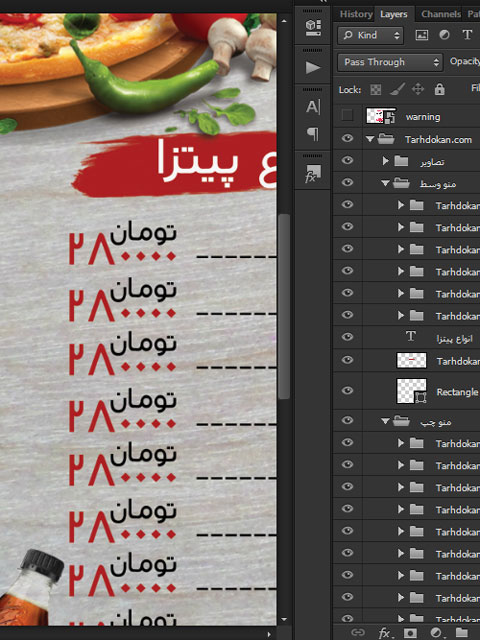Open the Character panel icon
This screenshot has height=640, width=480.
coord(313,107)
